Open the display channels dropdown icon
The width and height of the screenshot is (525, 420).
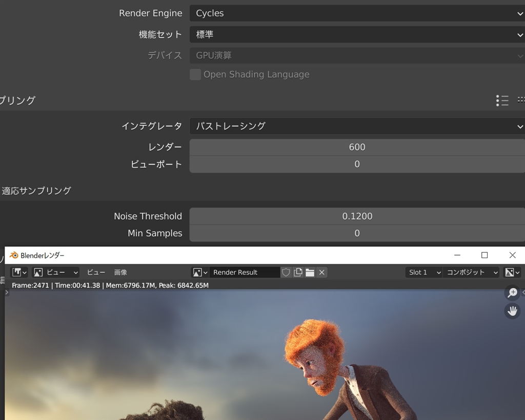(512, 272)
